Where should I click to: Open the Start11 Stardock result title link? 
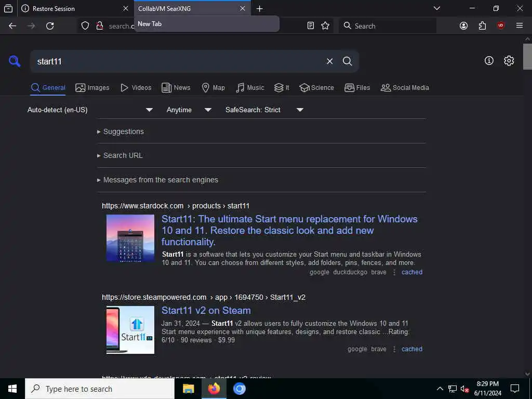pyautogui.click(x=289, y=230)
